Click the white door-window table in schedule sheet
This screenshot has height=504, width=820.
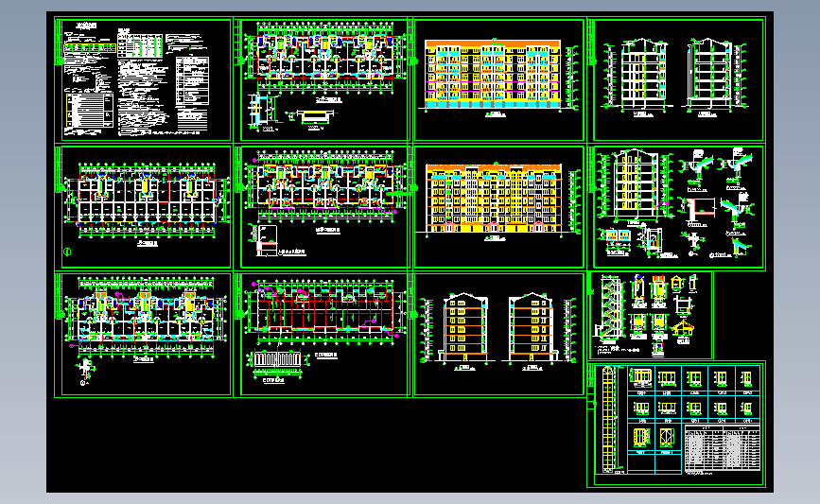click(723, 448)
